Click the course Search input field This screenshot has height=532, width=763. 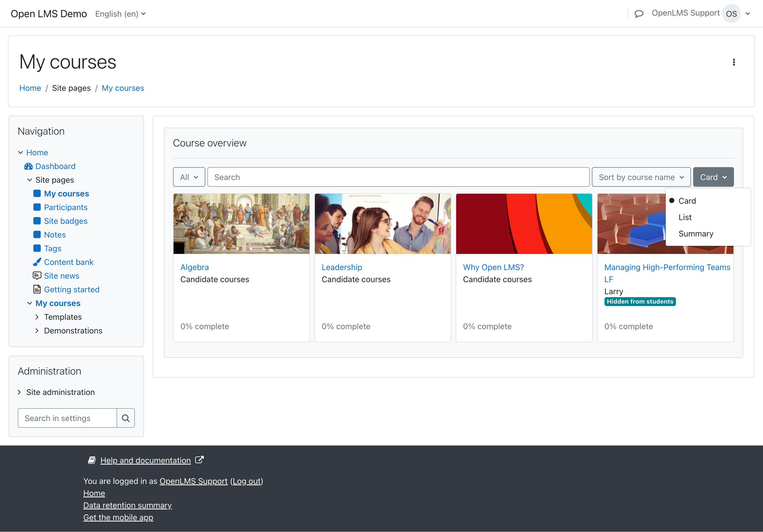pyautogui.click(x=398, y=177)
